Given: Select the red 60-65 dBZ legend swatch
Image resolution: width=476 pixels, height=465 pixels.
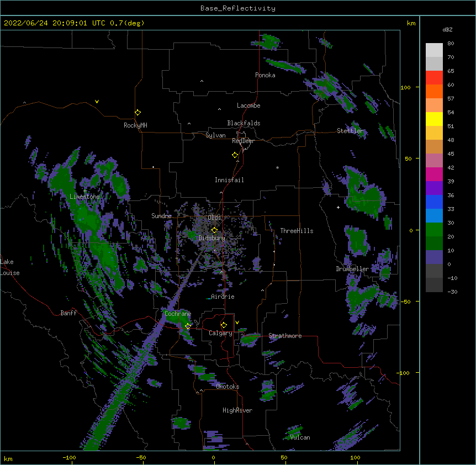Looking at the screenshot, I should point(434,78).
